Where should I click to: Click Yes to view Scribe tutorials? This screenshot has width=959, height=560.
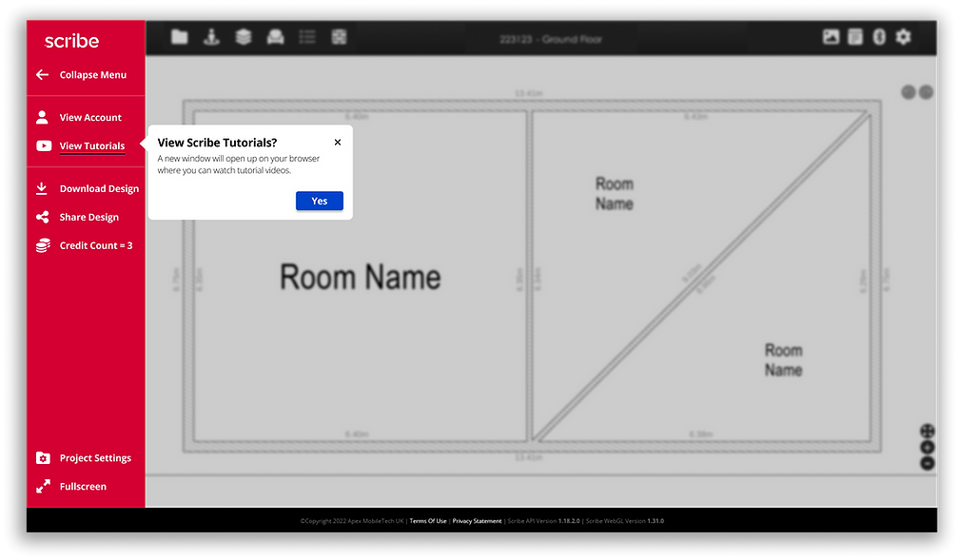pyautogui.click(x=319, y=201)
